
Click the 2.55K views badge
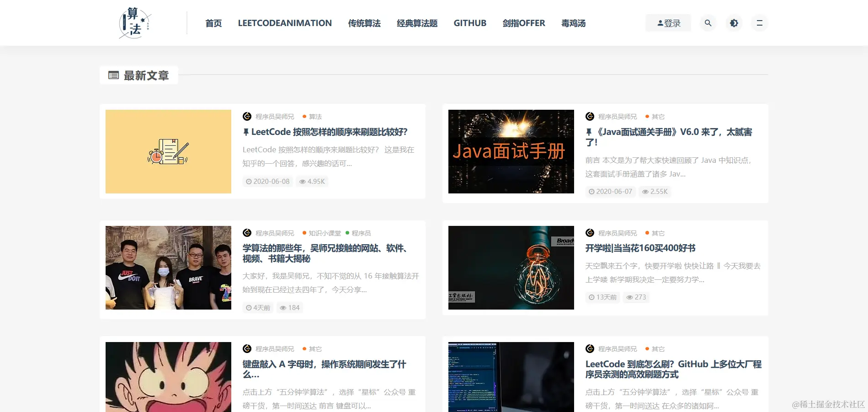click(655, 192)
